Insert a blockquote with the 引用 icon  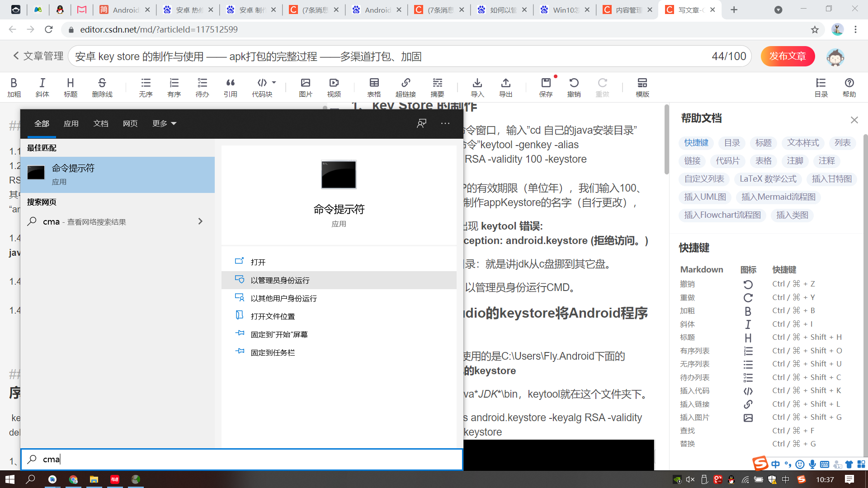coord(231,87)
